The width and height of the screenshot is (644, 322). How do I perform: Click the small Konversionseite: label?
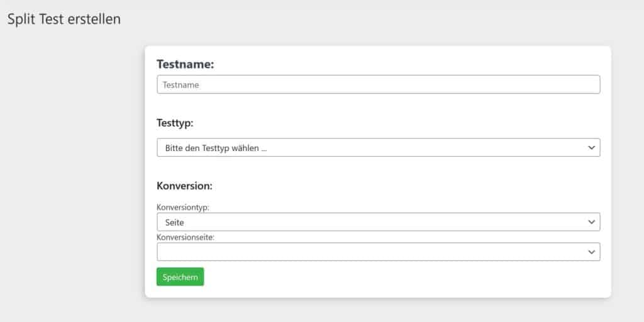(x=186, y=237)
